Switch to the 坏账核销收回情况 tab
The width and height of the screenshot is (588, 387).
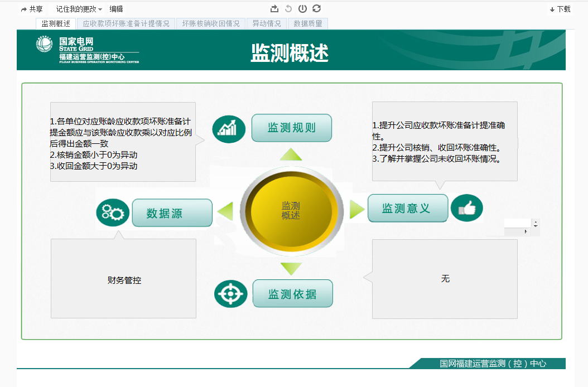211,23
